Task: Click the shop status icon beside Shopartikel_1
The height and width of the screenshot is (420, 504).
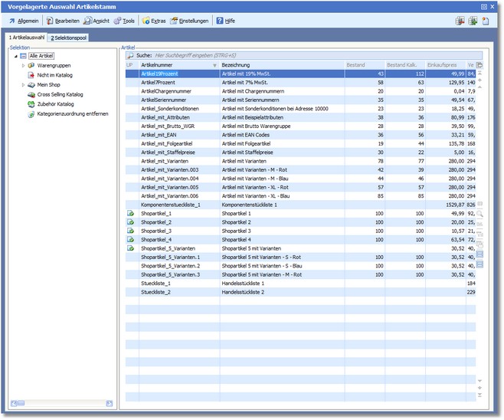Action: click(130, 213)
